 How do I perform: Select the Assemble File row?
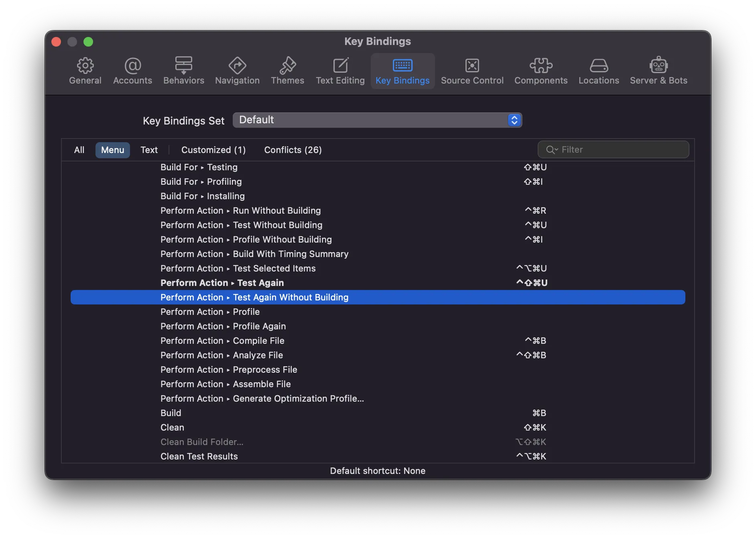378,384
